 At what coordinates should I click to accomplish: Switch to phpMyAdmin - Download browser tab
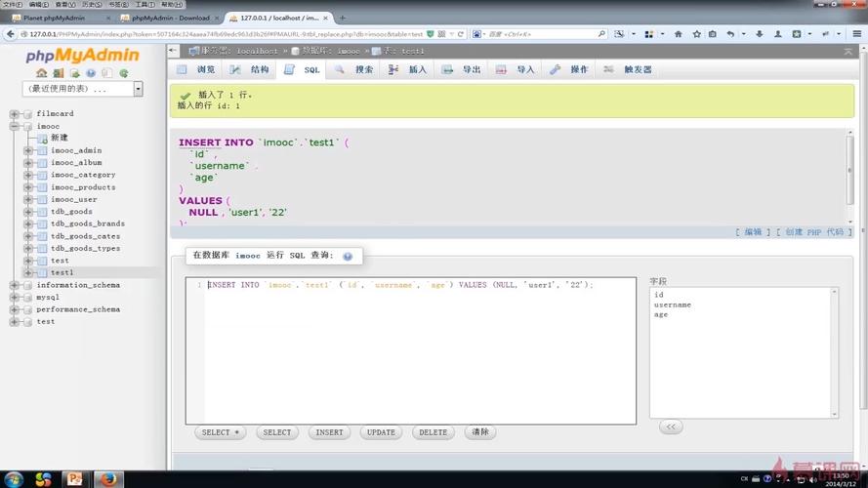(170, 18)
